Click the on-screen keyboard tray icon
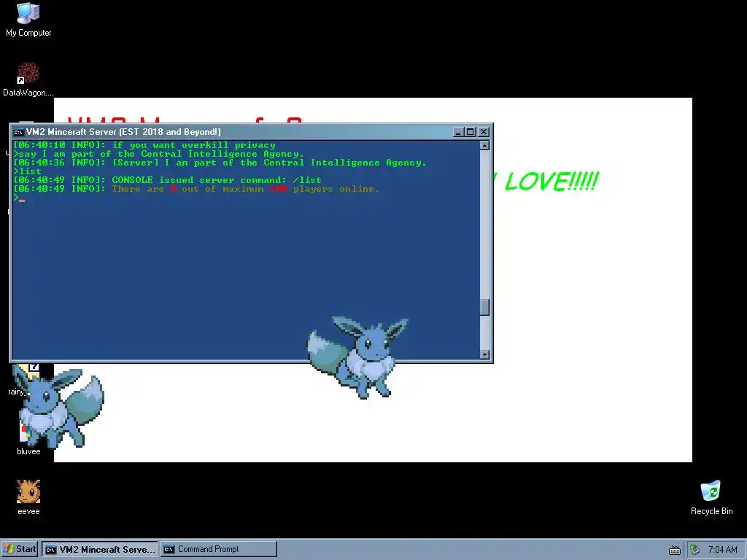 tap(675, 550)
